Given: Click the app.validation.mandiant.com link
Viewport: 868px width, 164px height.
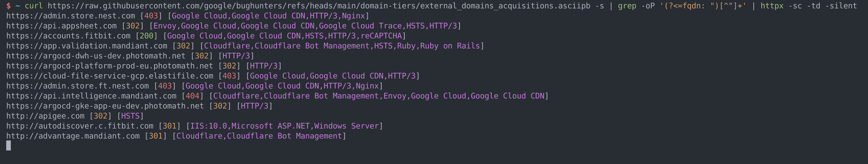Looking at the screenshot, I should pos(87,46).
